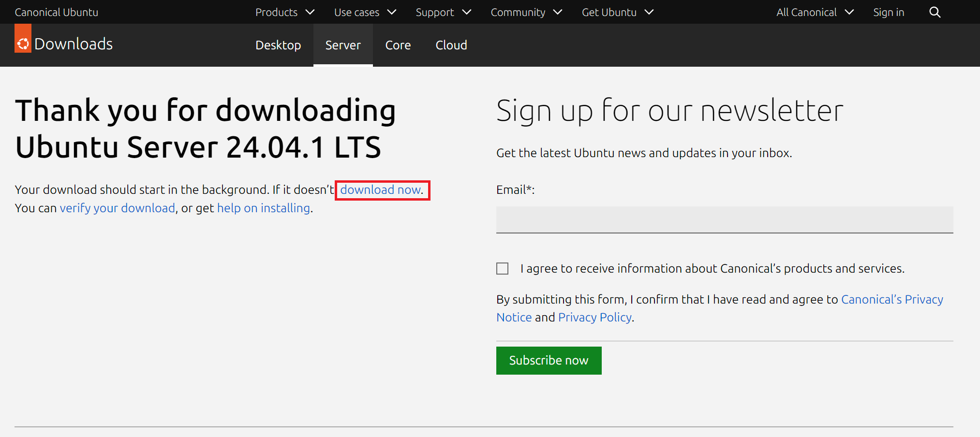Click the search magnifier icon
Viewport: 980px width, 437px height.
[x=935, y=12]
